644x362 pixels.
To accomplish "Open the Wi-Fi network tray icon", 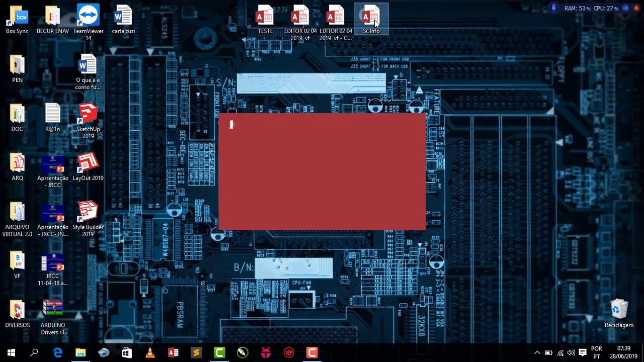I will (560, 353).
